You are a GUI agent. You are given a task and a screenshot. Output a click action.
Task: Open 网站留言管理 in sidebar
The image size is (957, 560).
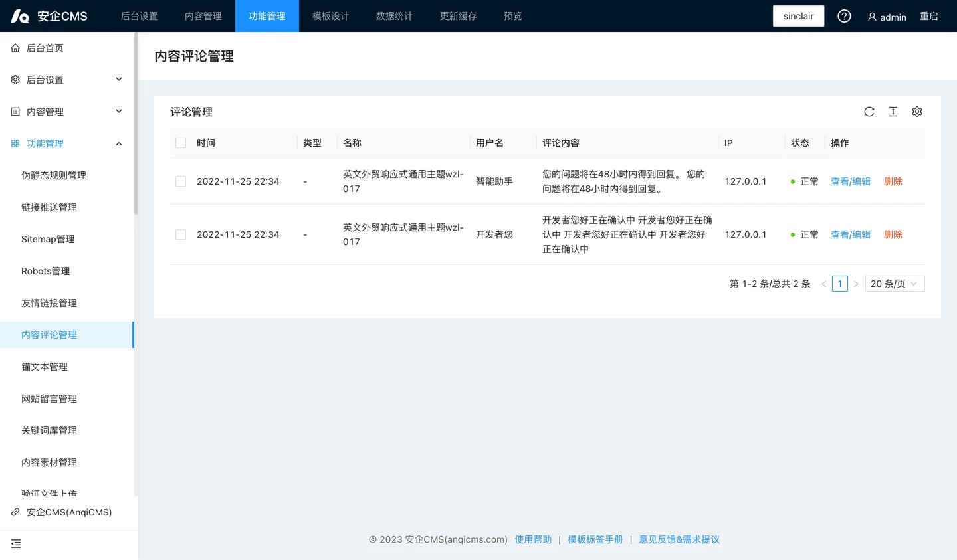click(66, 399)
